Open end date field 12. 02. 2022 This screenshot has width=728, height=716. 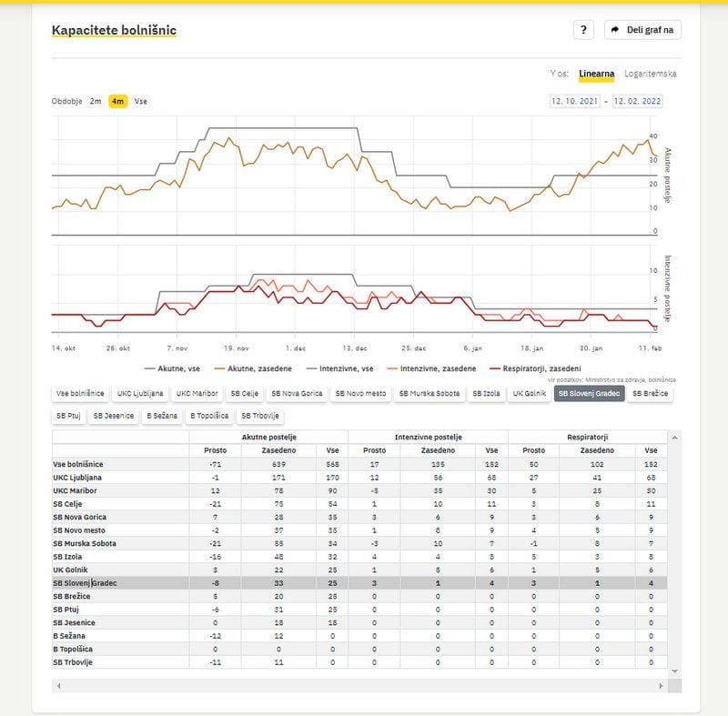pyautogui.click(x=637, y=101)
